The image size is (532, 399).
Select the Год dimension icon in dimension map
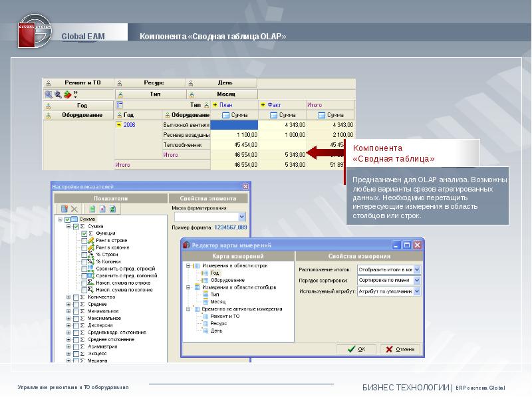pyautogui.click(x=205, y=273)
